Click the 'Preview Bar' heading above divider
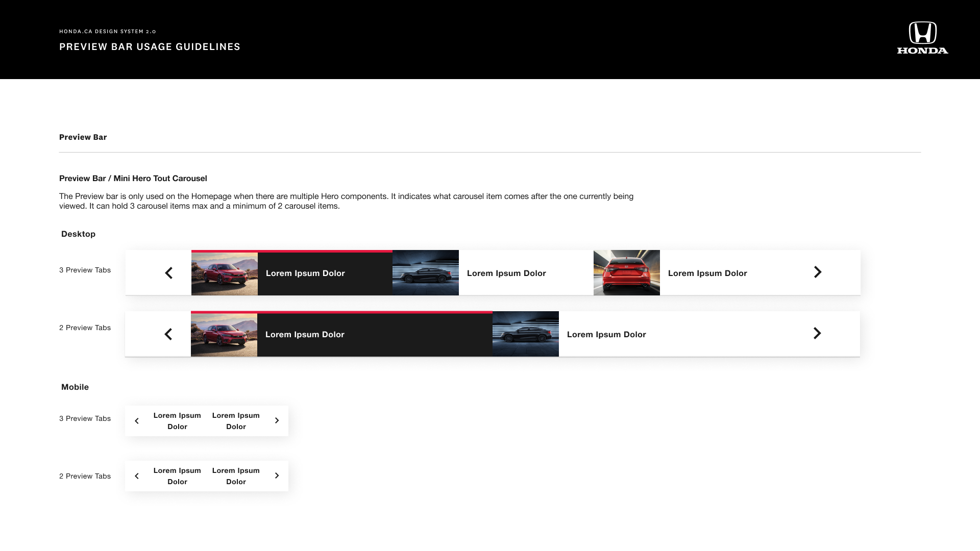The image size is (980, 551). [x=83, y=137]
